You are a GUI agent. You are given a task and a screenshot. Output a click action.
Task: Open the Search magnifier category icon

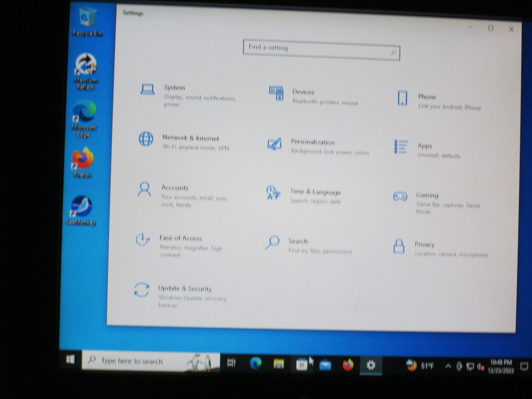[x=272, y=242]
